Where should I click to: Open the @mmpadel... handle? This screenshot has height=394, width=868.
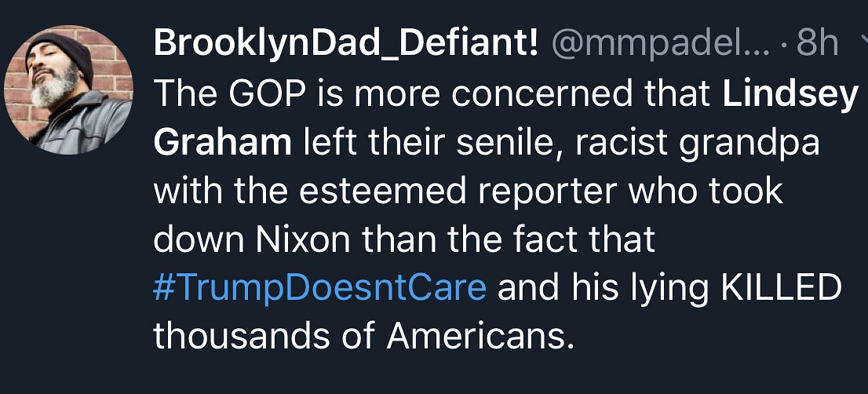660,44
